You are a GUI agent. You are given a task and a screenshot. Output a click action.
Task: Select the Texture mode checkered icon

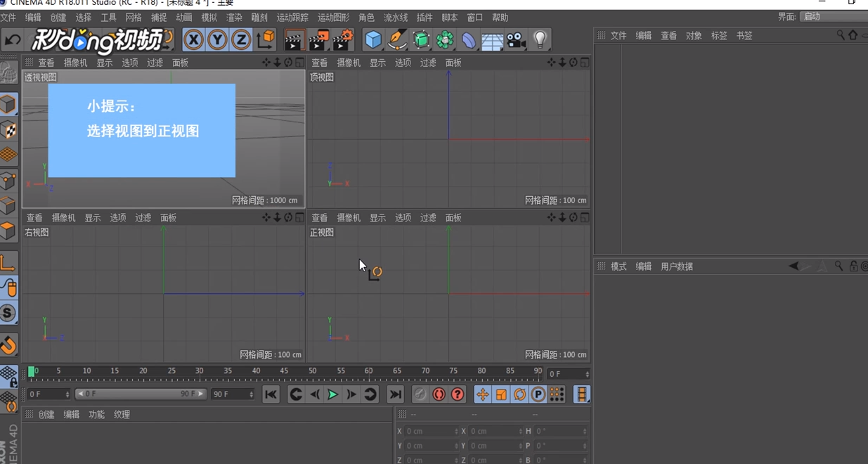click(x=8, y=129)
